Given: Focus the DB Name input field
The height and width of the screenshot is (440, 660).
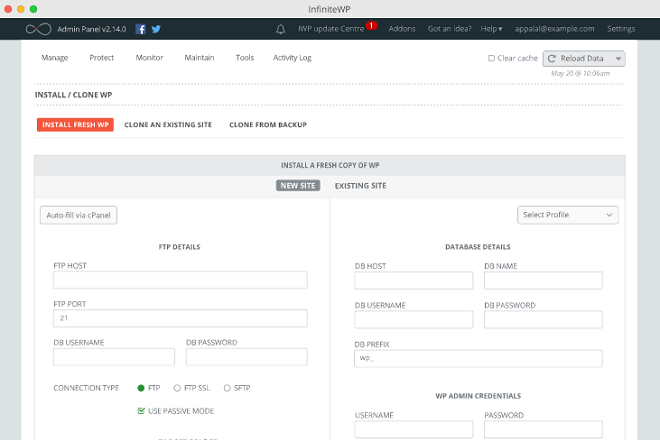Looking at the screenshot, I should pyautogui.click(x=543, y=280).
